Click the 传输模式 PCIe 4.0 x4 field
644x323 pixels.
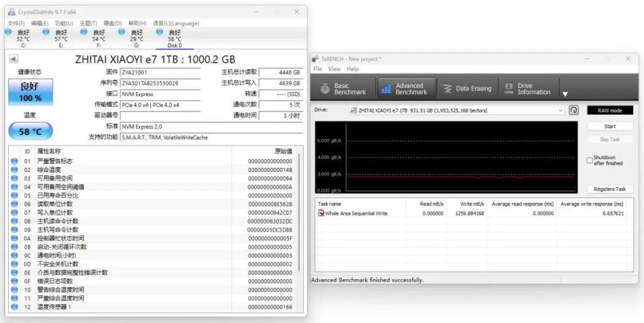pyautogui.click(x=160, y=105)
